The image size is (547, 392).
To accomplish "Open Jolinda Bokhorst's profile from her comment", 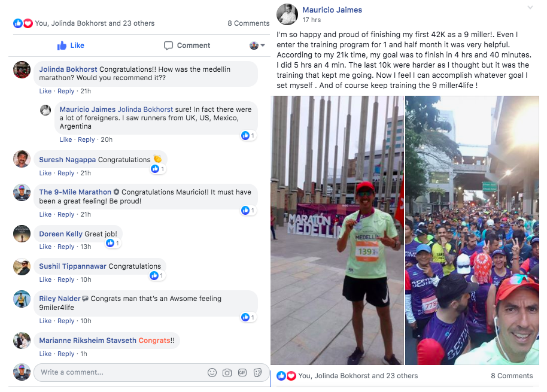I will 68,69.
